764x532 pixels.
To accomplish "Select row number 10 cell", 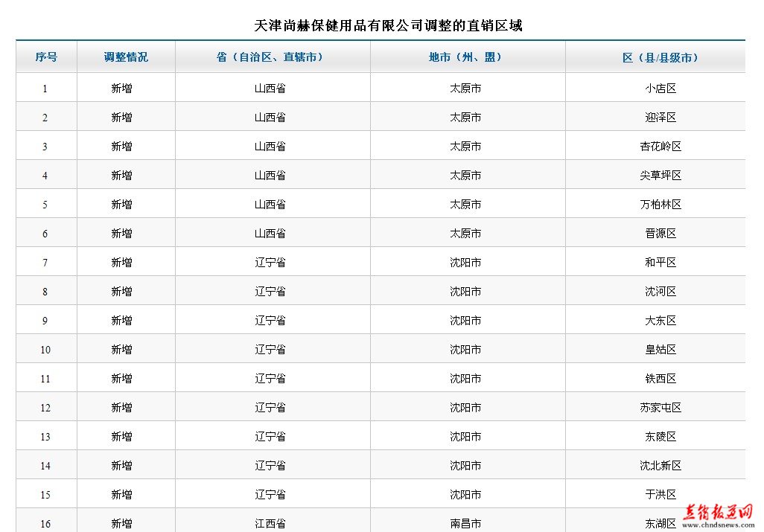I will 45,350.
